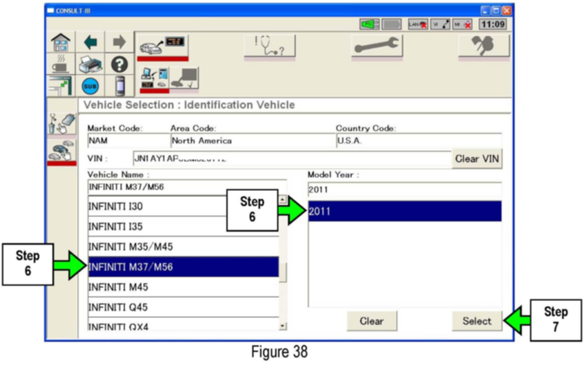Screen dimensions: 588x366
Task: Click the Printer icon
Action: [90, 64]
